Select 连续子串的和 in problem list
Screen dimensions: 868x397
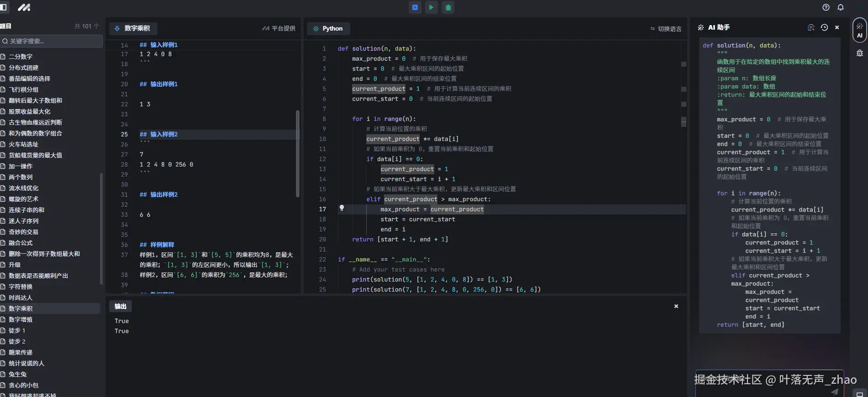(x=26, y=210)
